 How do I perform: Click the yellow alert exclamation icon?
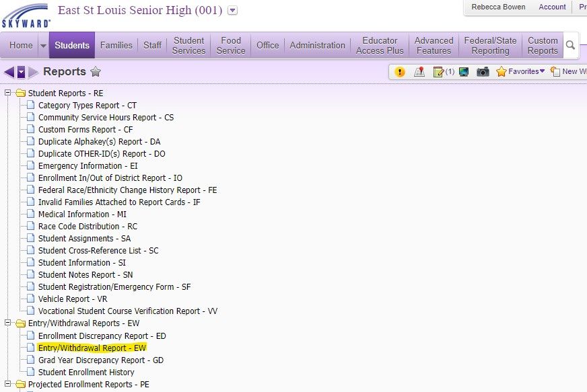(x=400, y=72)
